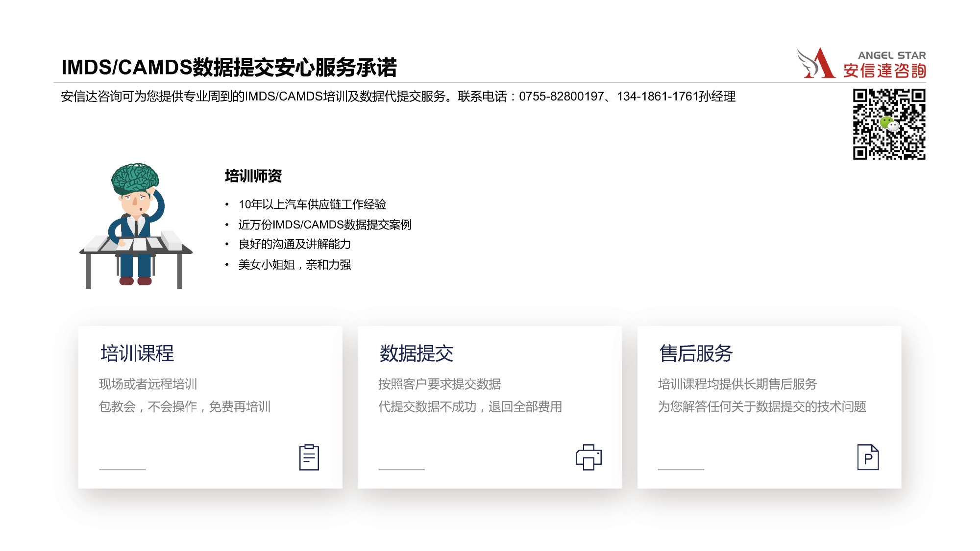Click the text 按照客户要求提交数据
Screen dimensions: 980x551
point(440,384)
